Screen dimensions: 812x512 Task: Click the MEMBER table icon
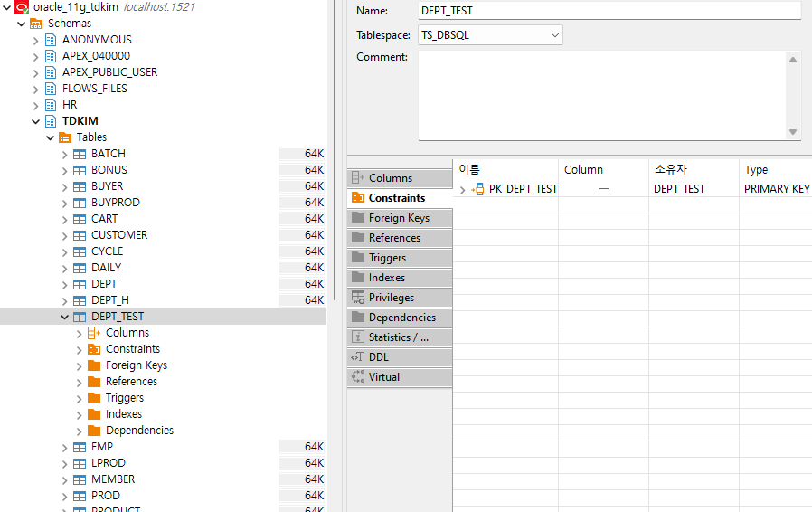click(80, 479)
